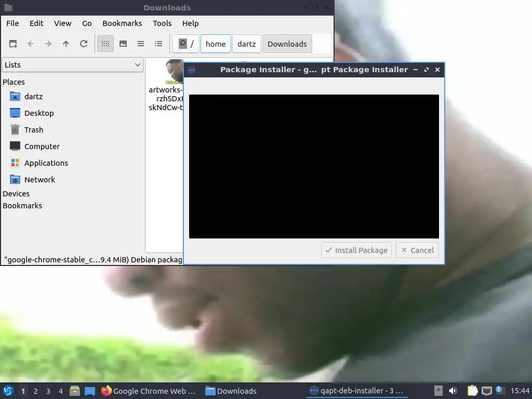
Task: Minimize the Package Installer window
Action: point(416,70)
